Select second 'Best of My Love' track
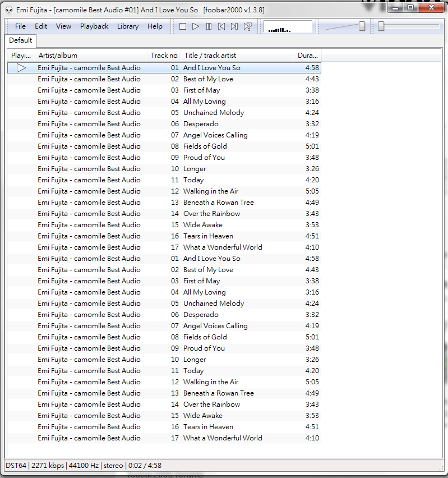 (x=164, y=270)
